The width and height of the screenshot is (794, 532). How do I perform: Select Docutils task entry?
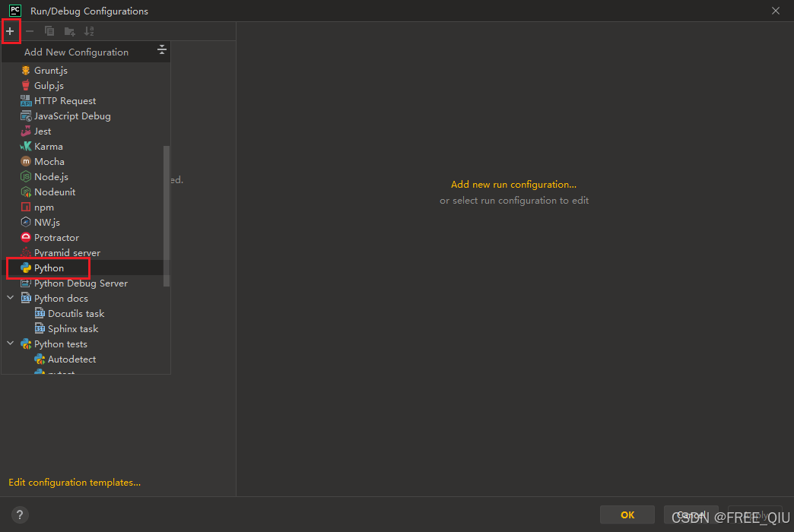[76, 313]
